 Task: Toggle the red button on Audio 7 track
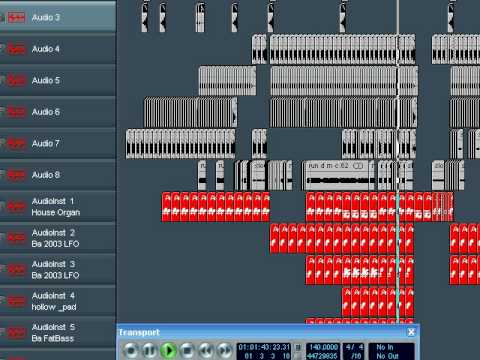(16, 143)
